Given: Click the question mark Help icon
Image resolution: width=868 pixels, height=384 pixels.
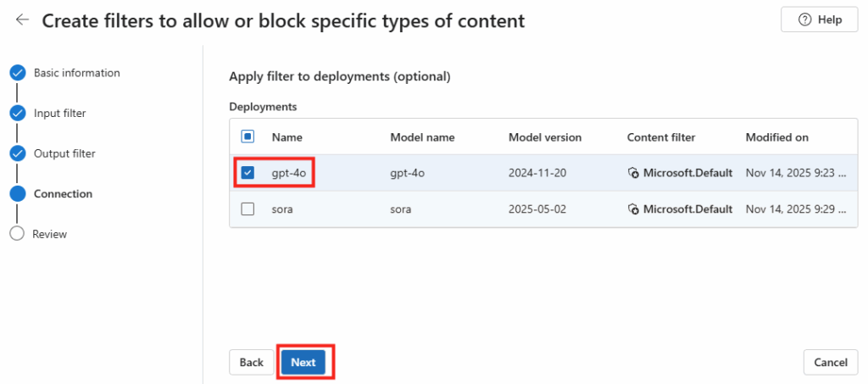Looking at the screenshot, I should (804, 20).
